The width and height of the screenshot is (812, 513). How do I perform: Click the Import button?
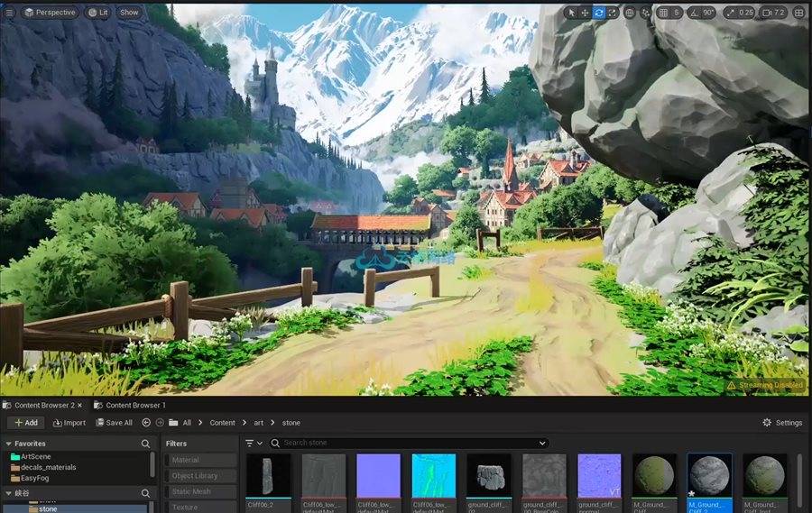69,423
